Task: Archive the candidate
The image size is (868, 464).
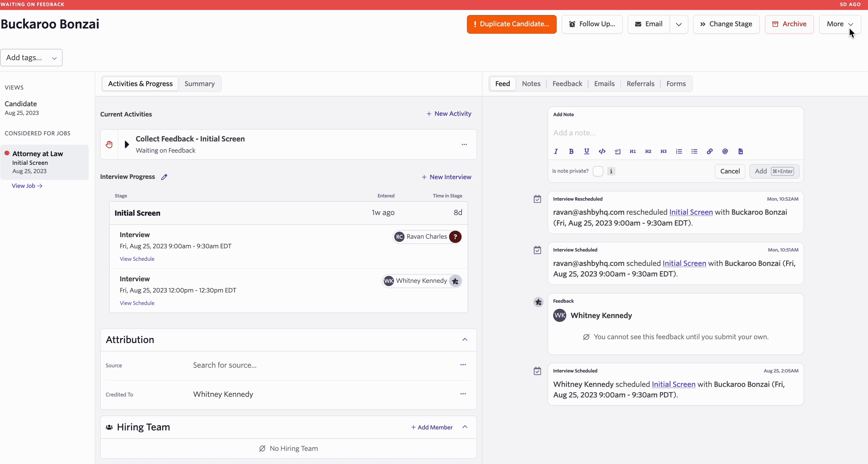Action: point(789,24)
